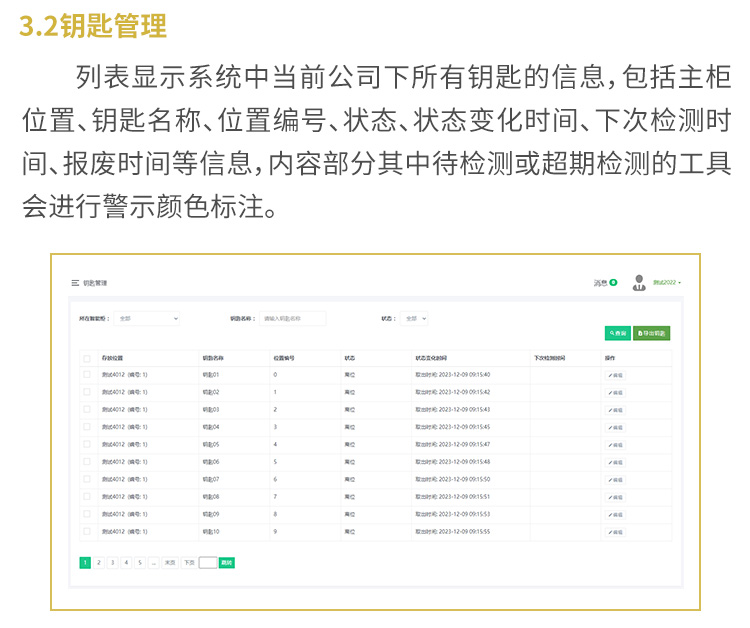Check the checkbox for row 钥匙09

(87, 514)
